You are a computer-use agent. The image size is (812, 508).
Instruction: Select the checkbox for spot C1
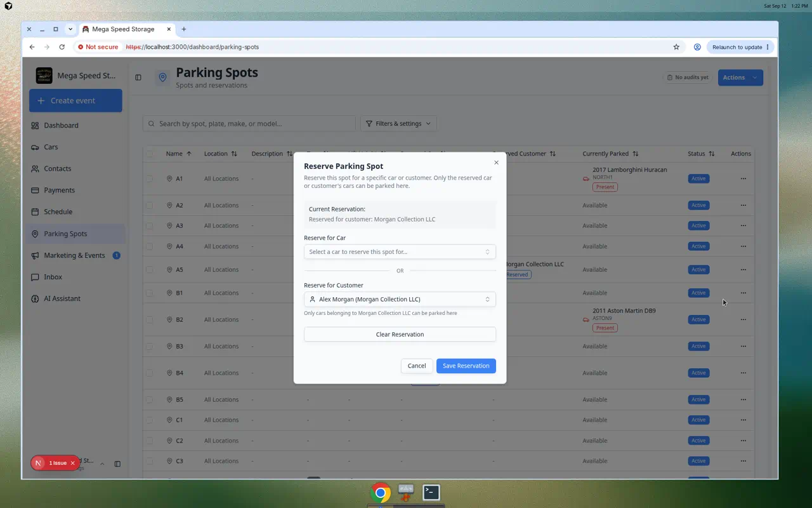(150, 420)
